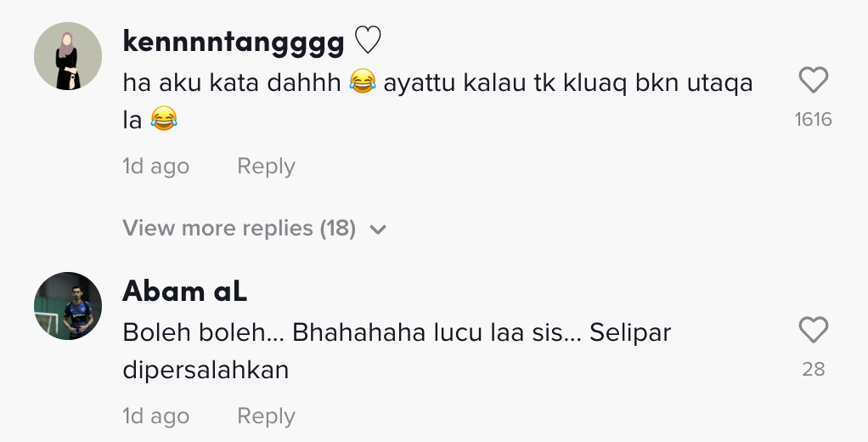Click "1d ago" under Abam aL's comment
868x442 pixels.
[x=155, y=416]
